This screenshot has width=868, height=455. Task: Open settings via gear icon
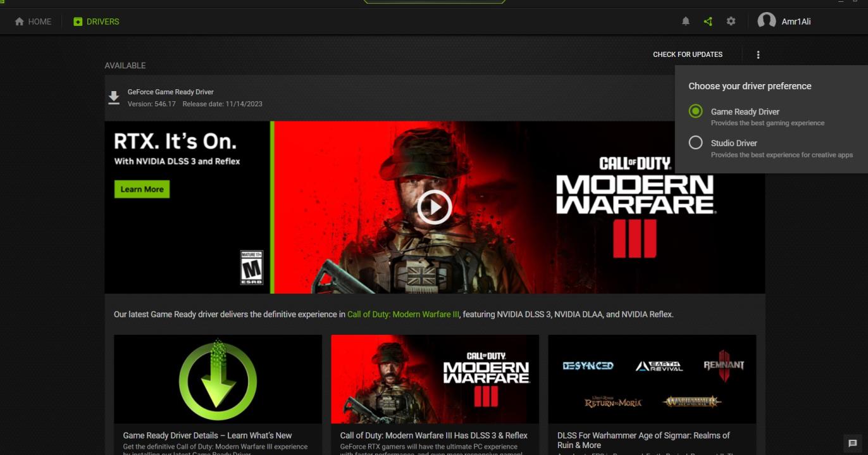(x=731, y=22)
